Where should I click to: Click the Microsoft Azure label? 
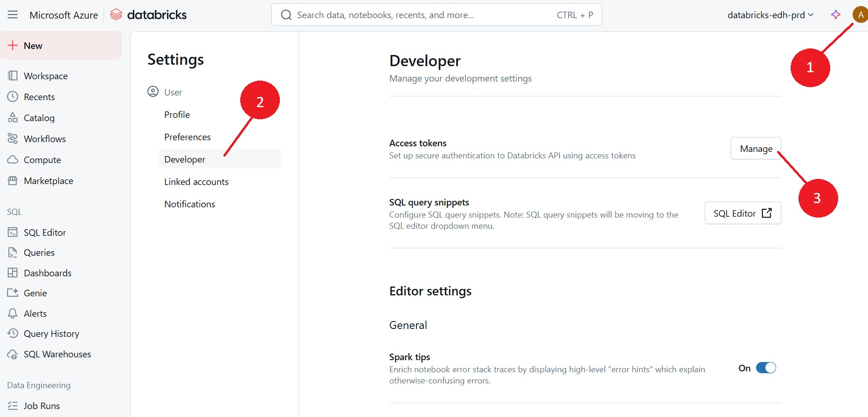pyautogui.click(x=64, y=15)
